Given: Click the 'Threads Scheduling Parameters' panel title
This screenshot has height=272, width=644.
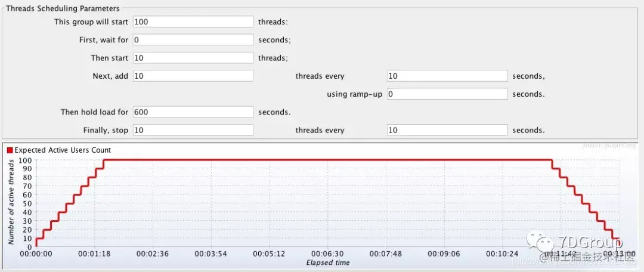Looking at the screenshot, I should [63, 8].
